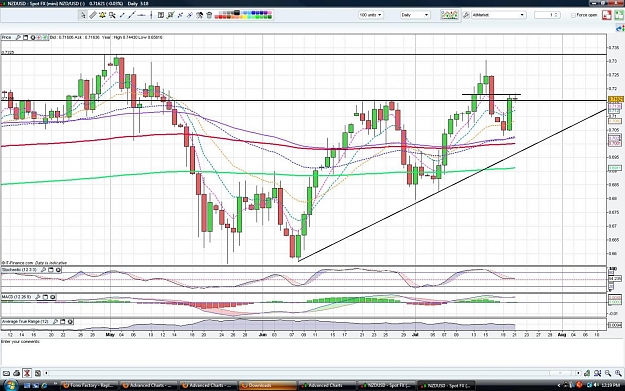Image resolution: width=625 pixels, height=391 pixels.
Task: Click the yellow alert bell icon
Action: pos(102,15)
